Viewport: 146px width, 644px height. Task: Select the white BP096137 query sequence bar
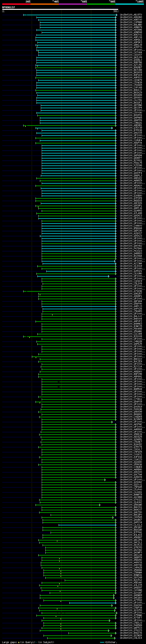coord(60,10)
